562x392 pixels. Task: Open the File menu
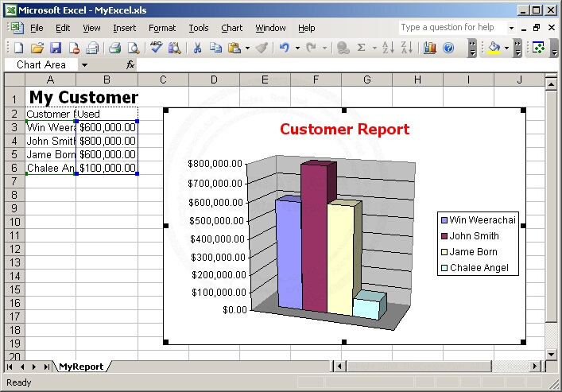click(x=37, y=28)
